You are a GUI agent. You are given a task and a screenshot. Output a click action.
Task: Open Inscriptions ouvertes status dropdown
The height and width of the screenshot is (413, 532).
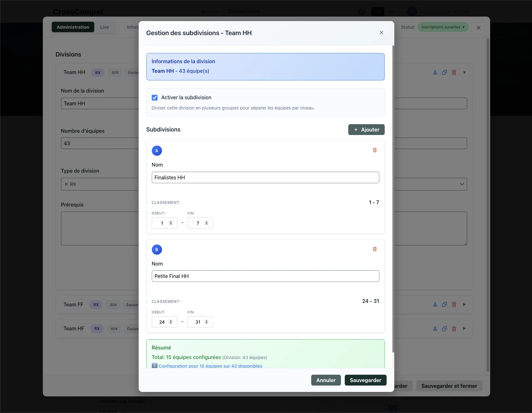443,27
